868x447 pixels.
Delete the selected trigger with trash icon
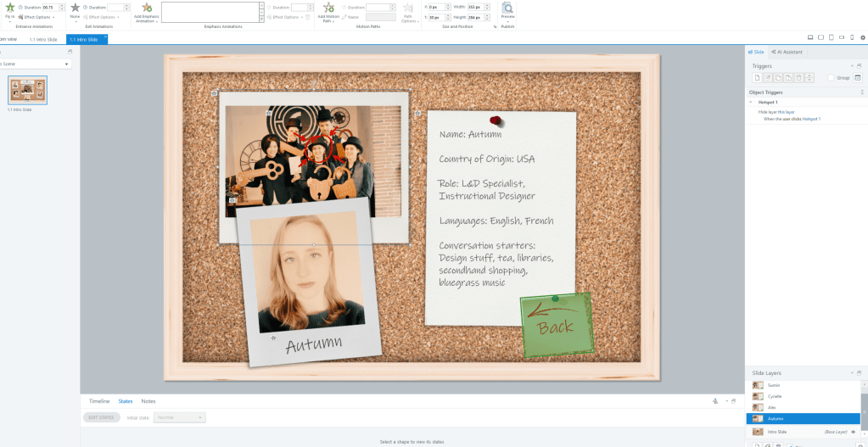799,77
